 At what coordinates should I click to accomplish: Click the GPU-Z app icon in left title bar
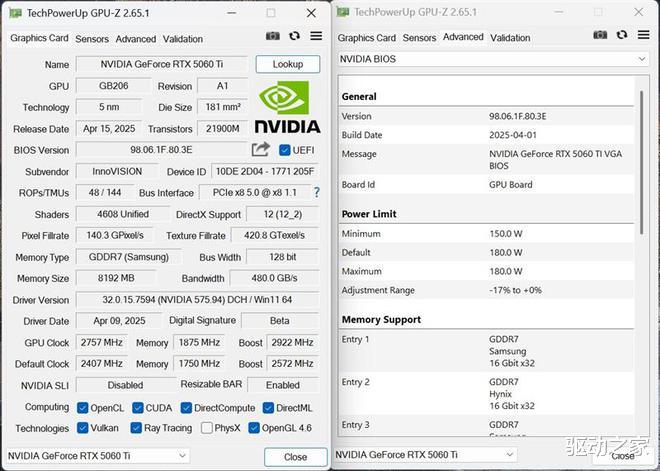tap(16, 13)
